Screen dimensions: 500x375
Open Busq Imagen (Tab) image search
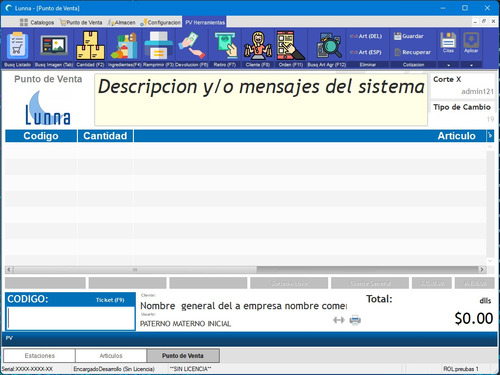(54, 49)
